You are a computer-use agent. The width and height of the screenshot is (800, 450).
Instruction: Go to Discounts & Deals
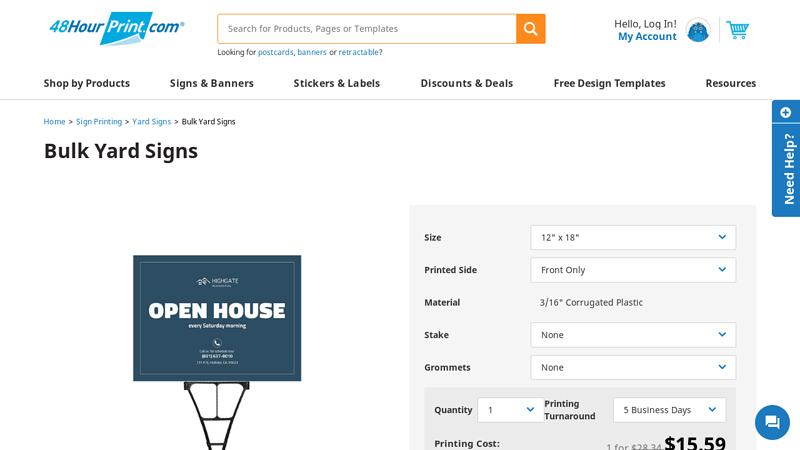[x=467, y=83]
